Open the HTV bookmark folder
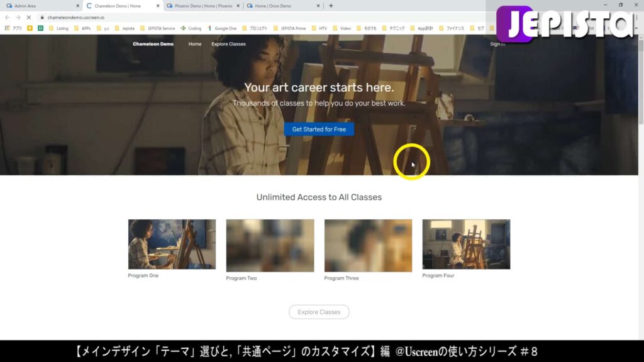The width and height of the screenshot is (644, 362). coord(319,28)
